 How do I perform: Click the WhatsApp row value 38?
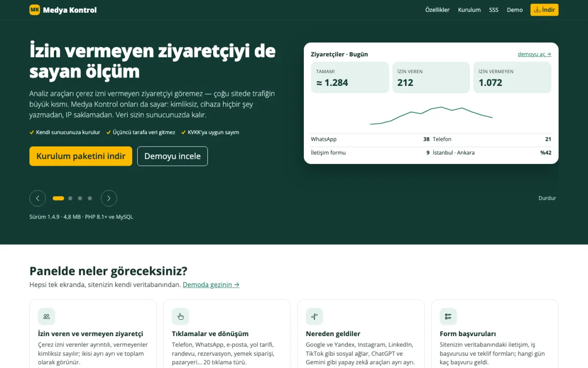(x=426, y=139)
